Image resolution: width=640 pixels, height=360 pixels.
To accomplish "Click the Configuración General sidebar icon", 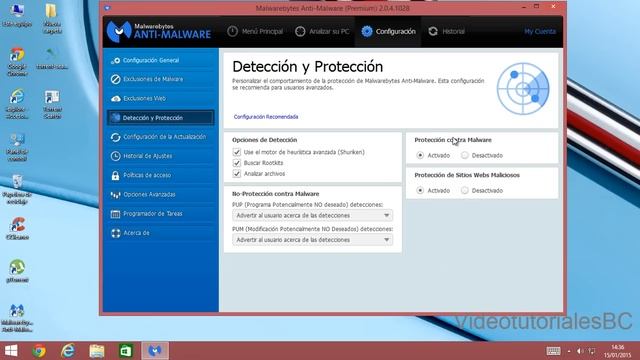I will point(116,60).
